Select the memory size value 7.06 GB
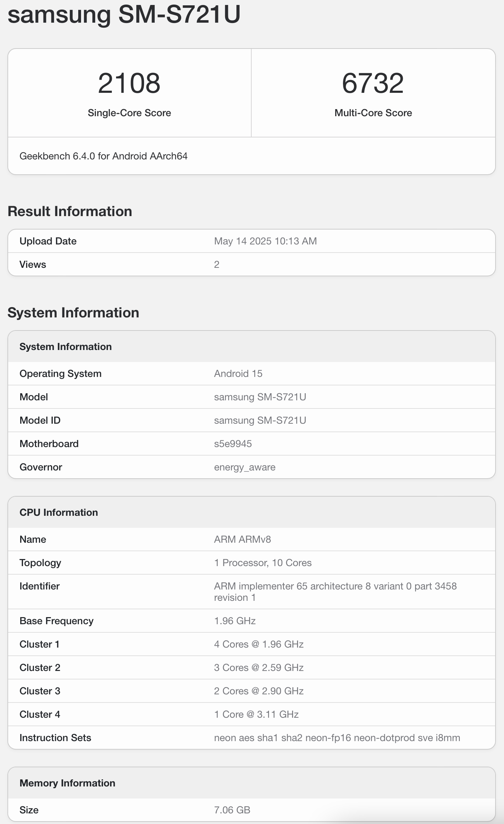The width and height of the screenshot is (504, 824). coord(232,810)
